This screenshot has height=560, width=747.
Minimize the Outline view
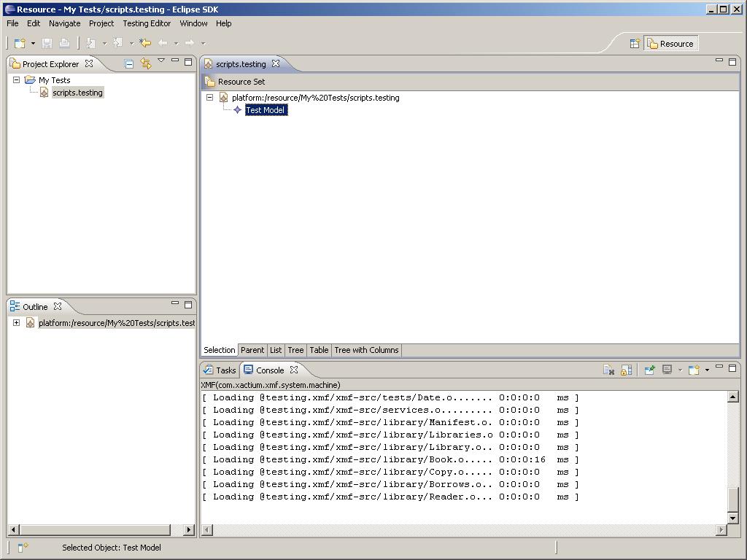pyautogui.click(x=175, y=303)
